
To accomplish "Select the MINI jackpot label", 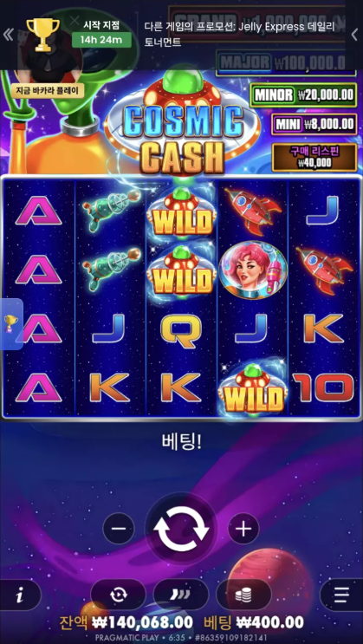I will 288,124.
